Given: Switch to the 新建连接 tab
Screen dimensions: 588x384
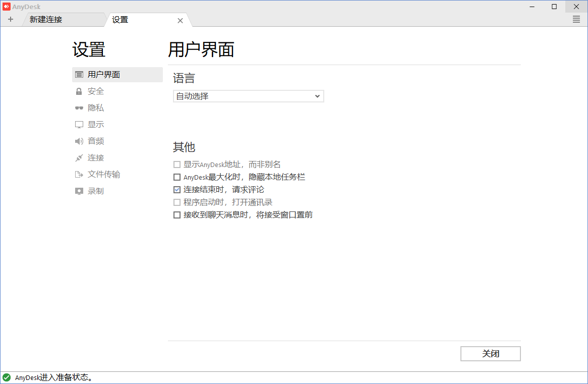Looking at the screenshot, I should point(64,20).
